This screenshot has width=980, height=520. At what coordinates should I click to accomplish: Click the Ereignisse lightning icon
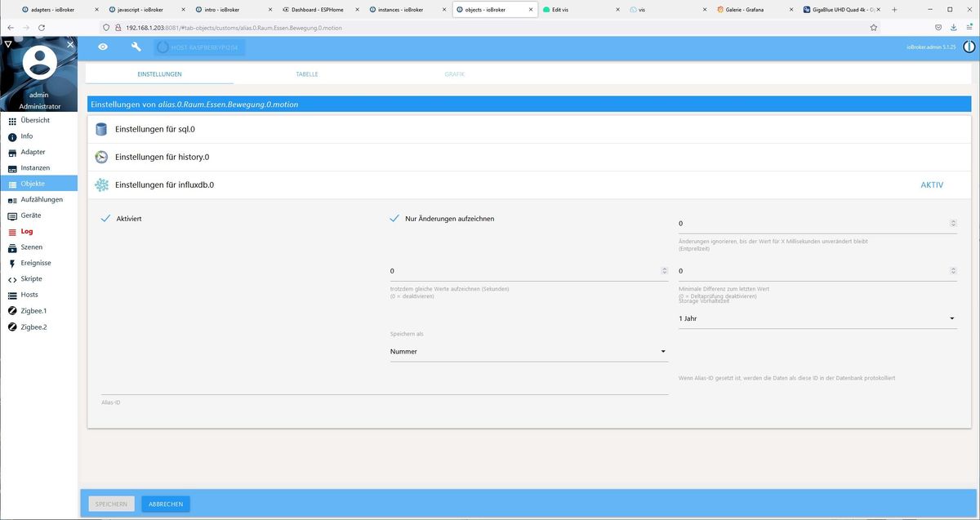12,264
